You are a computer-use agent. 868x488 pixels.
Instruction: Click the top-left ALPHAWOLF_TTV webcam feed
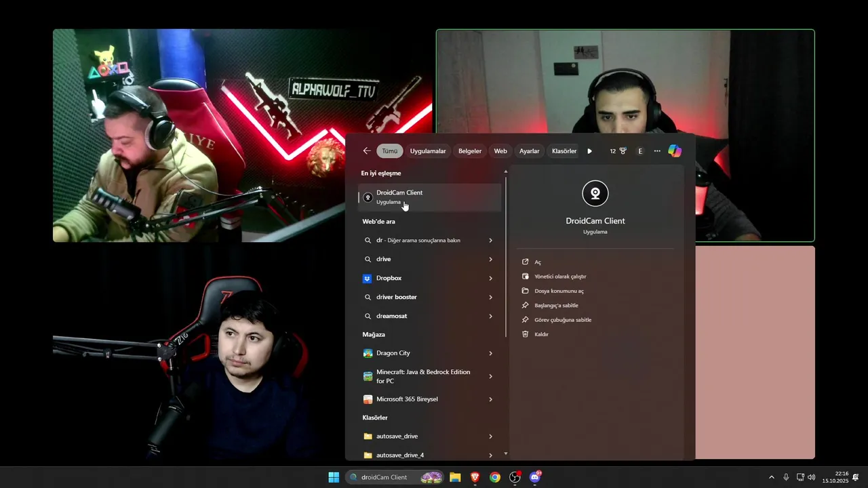point(243,135)
